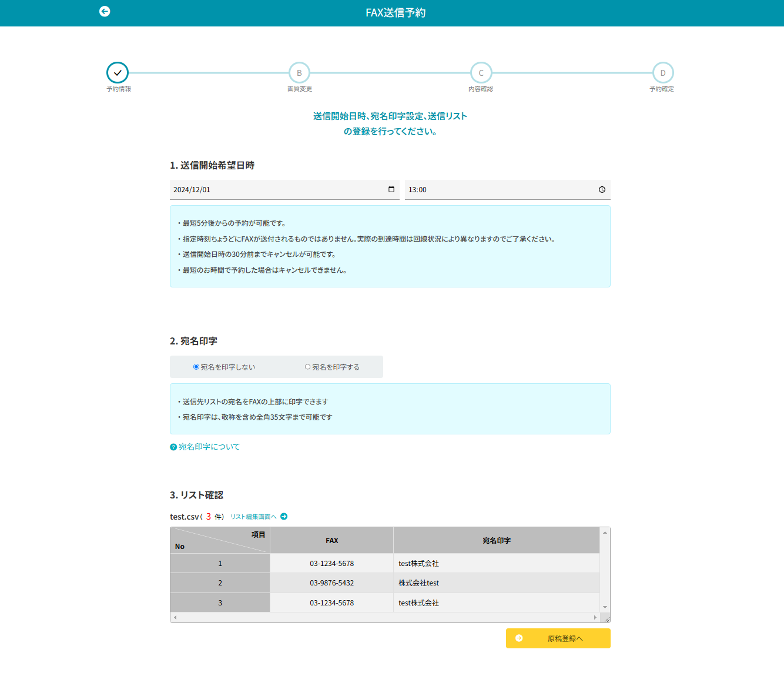Screen dimensions: 784x683
Task: Click the arrow icon on 原稿登録へ button
Action: [x=519, y=638]
